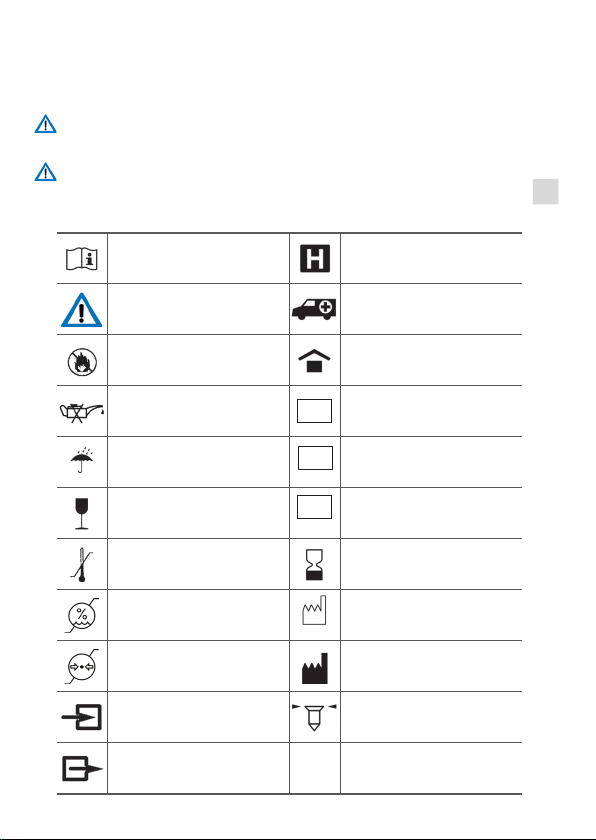Viewport: 596px width, 840px height.
Task: Select the ambulance vehicle symbol
Action: point(314,309)
